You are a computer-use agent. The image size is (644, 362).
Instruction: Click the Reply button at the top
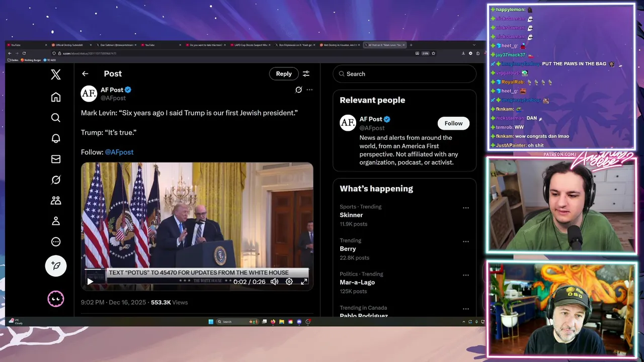[x=284, y=73]
